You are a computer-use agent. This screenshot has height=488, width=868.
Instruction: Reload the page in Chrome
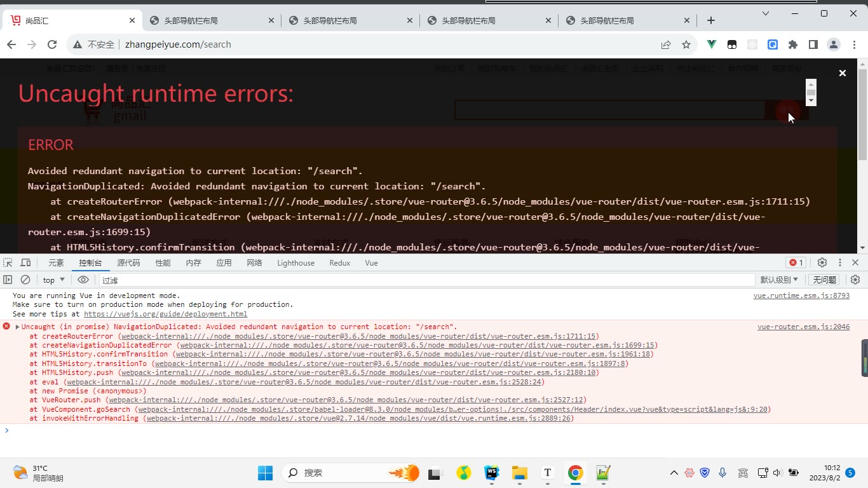pos(52,44)
